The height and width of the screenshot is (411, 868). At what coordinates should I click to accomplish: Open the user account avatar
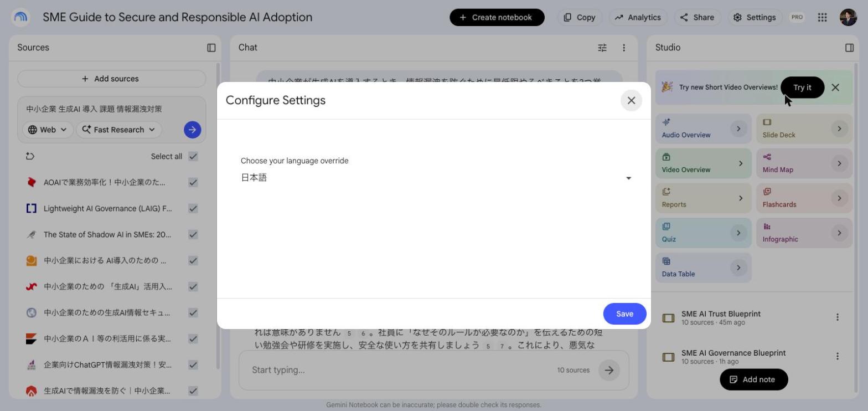tap(848, 17)
